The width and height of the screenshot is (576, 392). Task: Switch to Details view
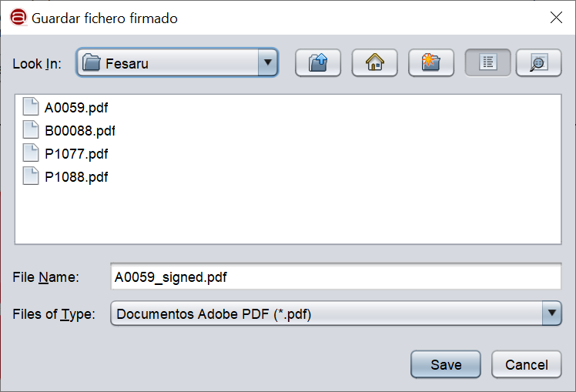(x=538, y=63)
